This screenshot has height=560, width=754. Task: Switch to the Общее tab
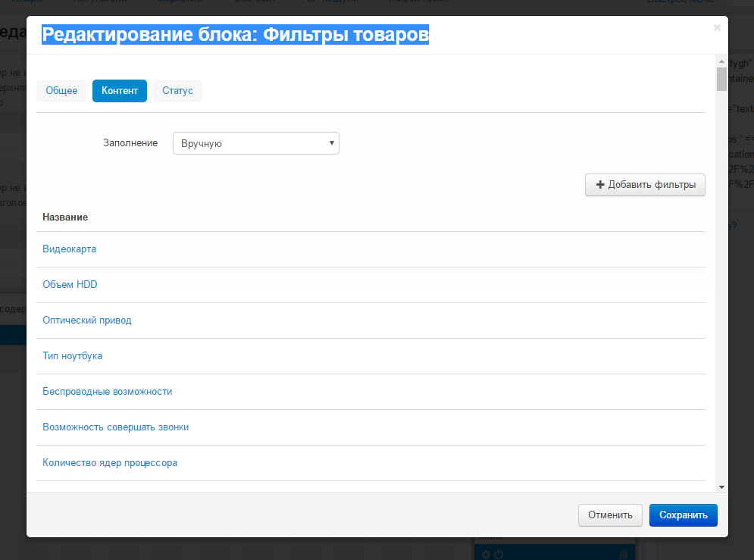tap(61, 91)
